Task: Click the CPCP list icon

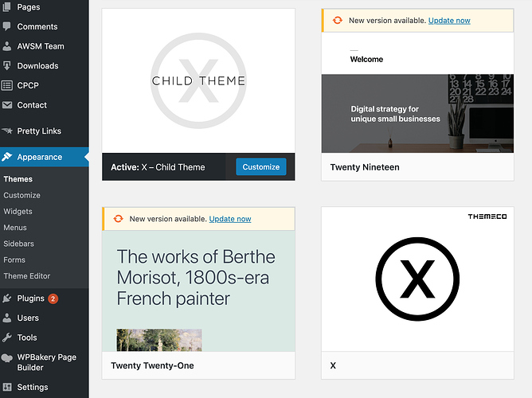Action: [7, 85]
